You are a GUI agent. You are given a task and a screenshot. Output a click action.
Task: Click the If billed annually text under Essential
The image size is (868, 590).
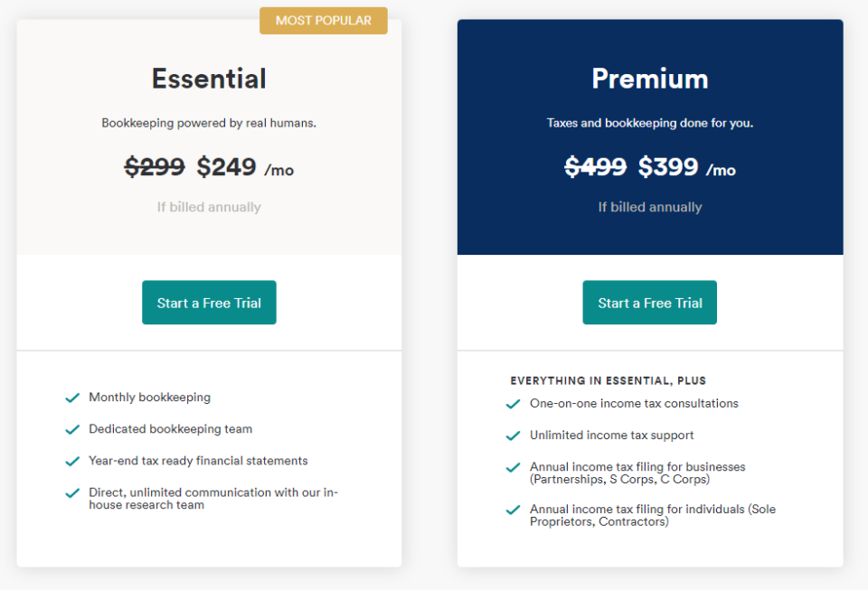[x=209, y=207]
